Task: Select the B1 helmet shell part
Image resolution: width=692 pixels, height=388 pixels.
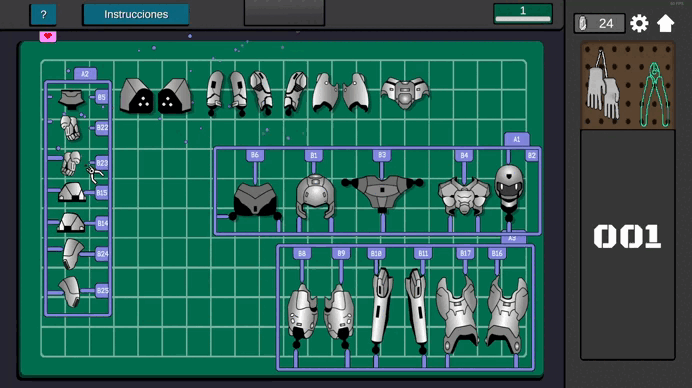Action: tap(315, 196)
